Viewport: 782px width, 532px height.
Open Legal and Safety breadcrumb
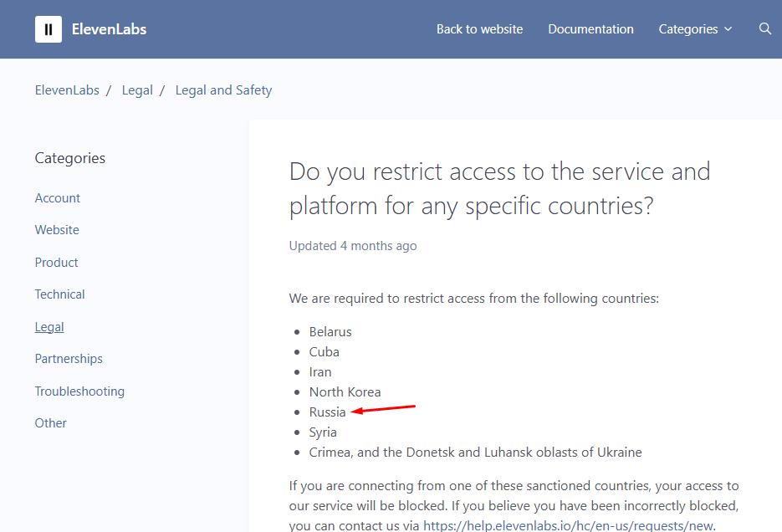coord(223,90)
